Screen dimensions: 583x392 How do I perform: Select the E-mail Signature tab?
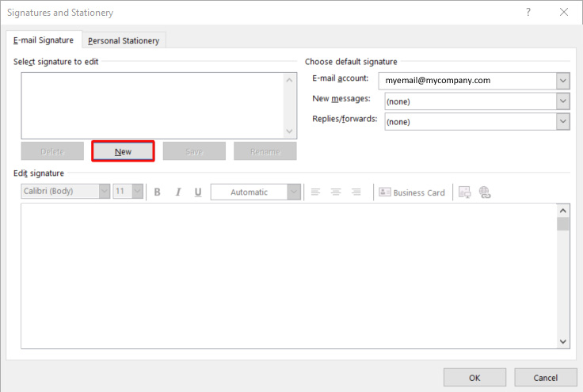coord(44,40)
